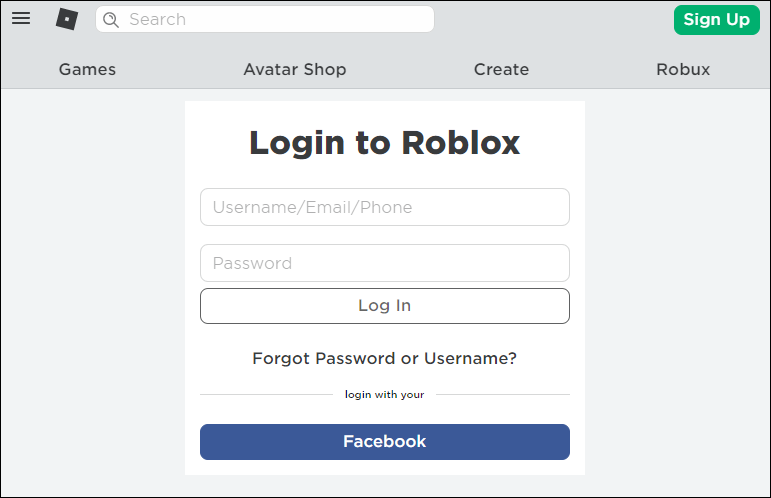This screenshot has width=771, height=498.
Task: Click the magnifying glass search icon
Action: (111, 19)
